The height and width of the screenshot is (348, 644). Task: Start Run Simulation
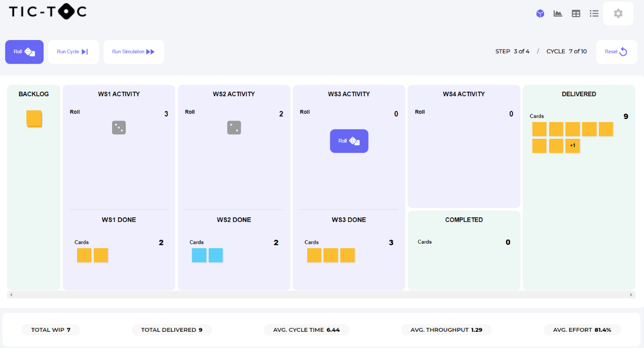(x=133, y=52)
